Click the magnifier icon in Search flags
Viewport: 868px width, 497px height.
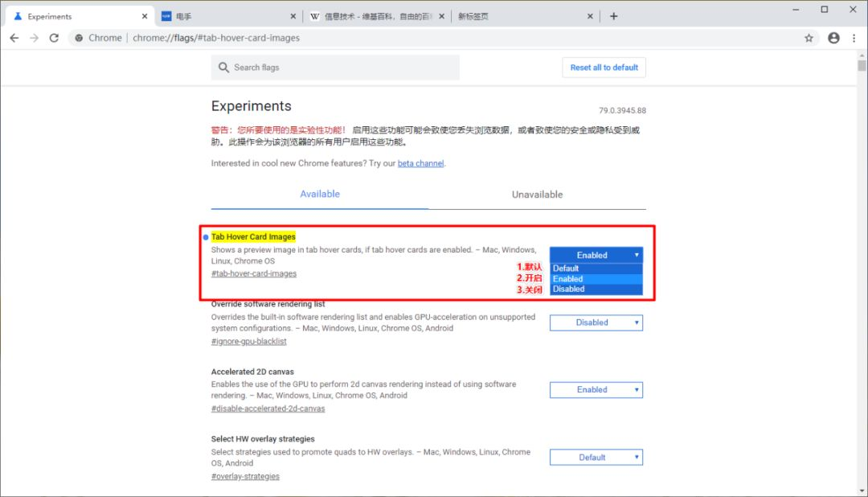[x=223, y=68]
